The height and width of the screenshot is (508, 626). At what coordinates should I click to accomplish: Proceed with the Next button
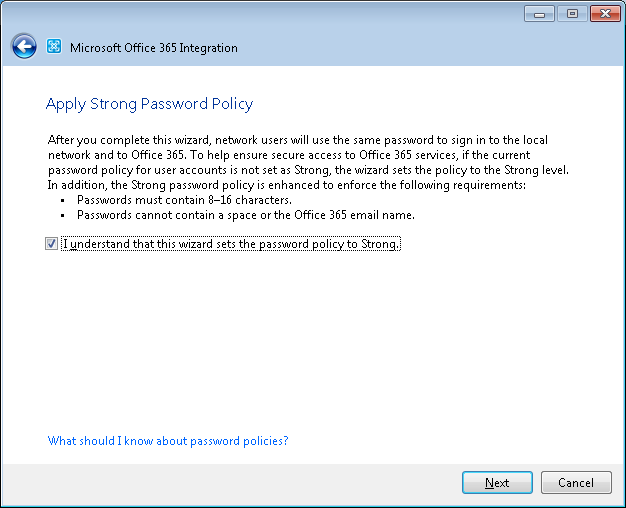coord(497,482)
